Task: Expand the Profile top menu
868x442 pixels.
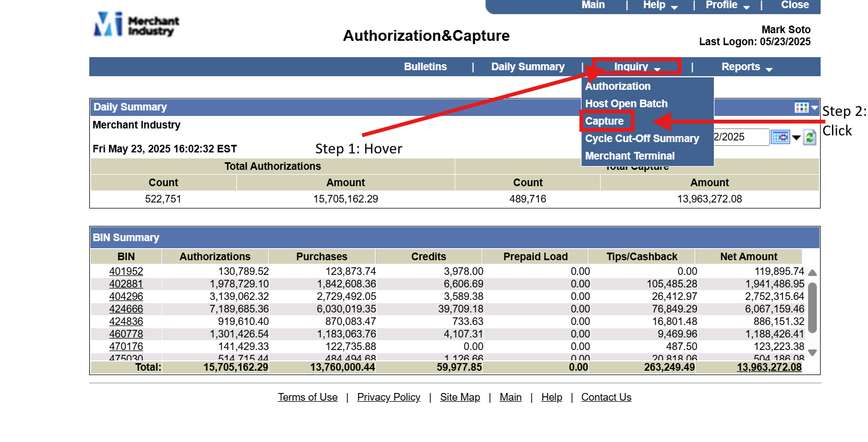Action: pos(728,5)
